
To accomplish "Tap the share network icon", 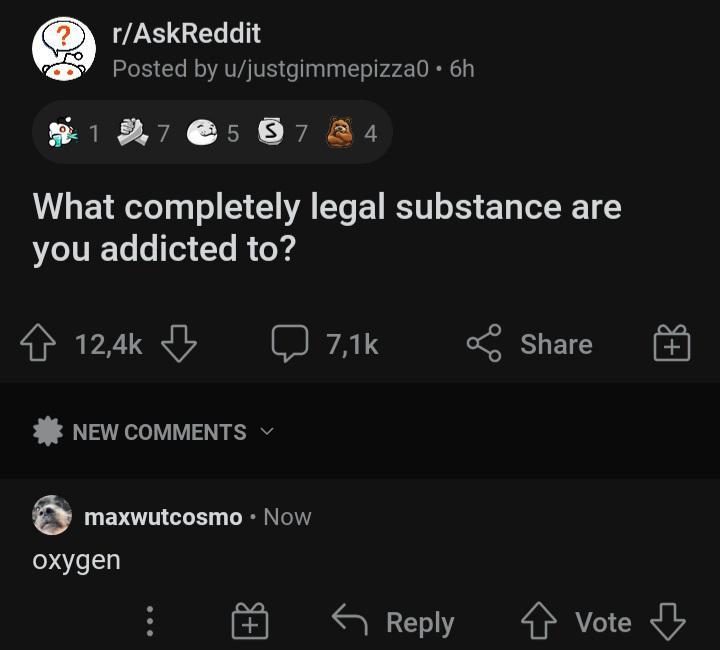I will [x=484, y=343].
